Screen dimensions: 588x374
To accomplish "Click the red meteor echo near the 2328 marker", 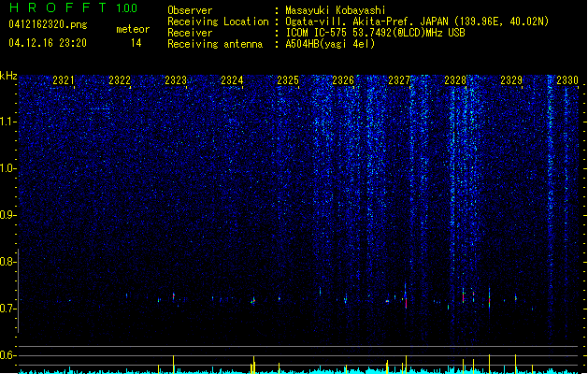I will point(464,298).
